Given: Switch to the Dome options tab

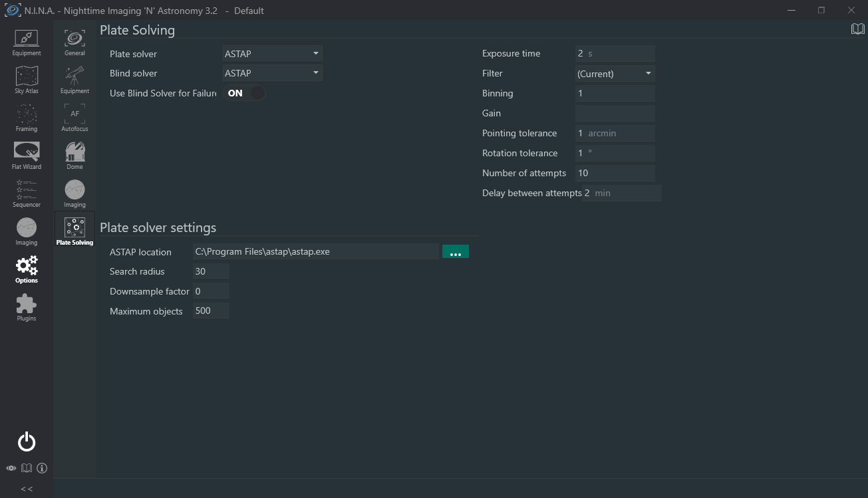Looking at the screenshot, I should (74, 156).
